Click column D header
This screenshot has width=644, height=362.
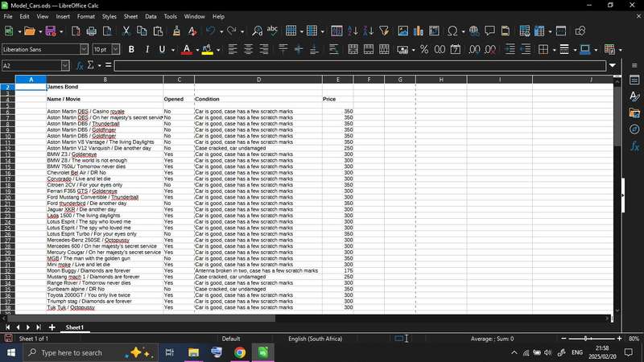258,80
